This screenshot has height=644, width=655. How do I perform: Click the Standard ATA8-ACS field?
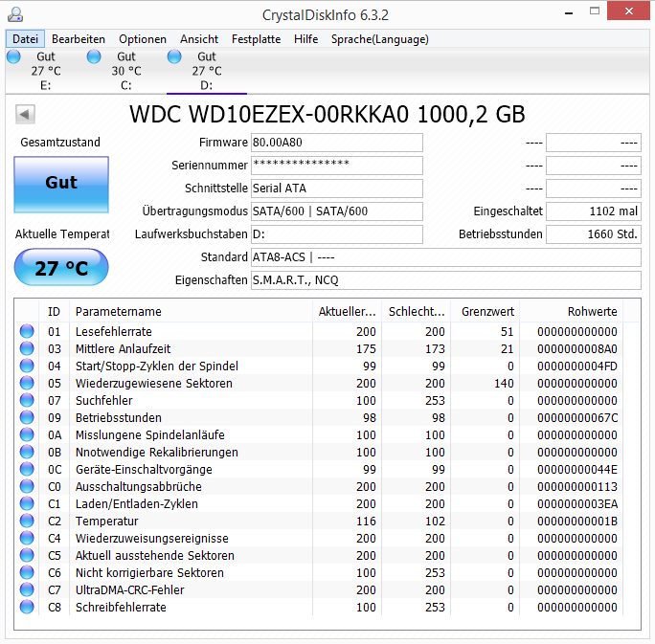(x=445, y=257)
